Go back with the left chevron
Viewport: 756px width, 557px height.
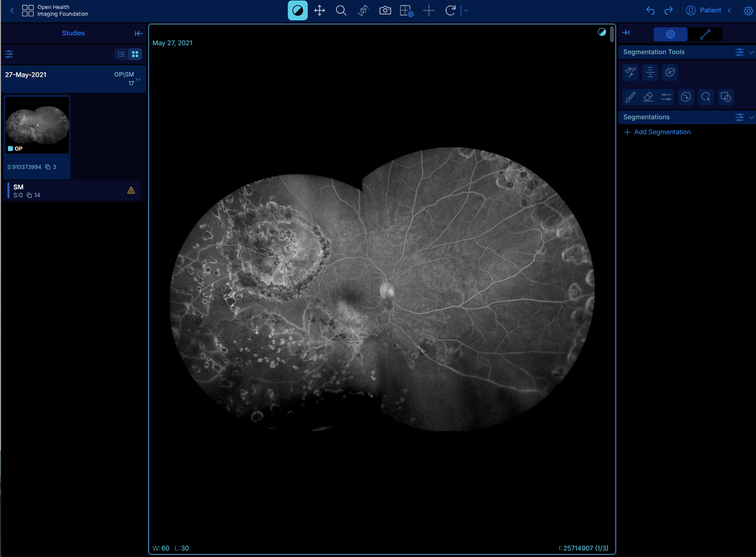click(x=12, y=10)
